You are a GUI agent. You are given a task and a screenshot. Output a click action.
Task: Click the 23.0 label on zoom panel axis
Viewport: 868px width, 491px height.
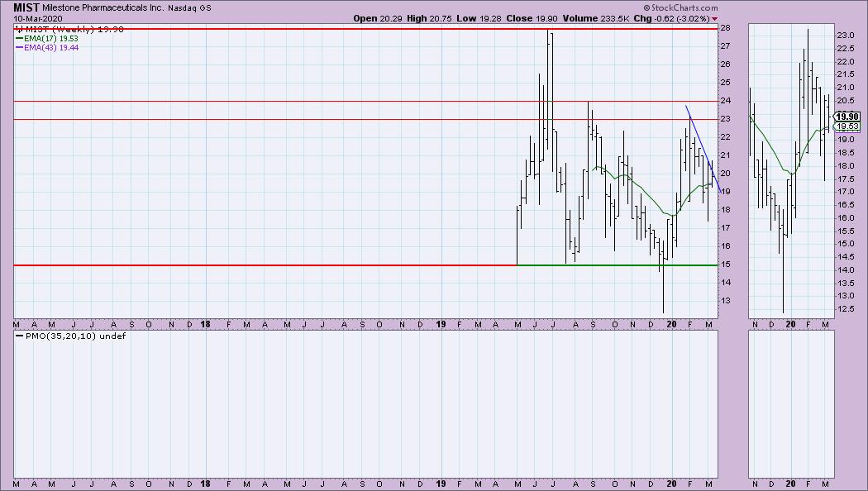(844, 36)
